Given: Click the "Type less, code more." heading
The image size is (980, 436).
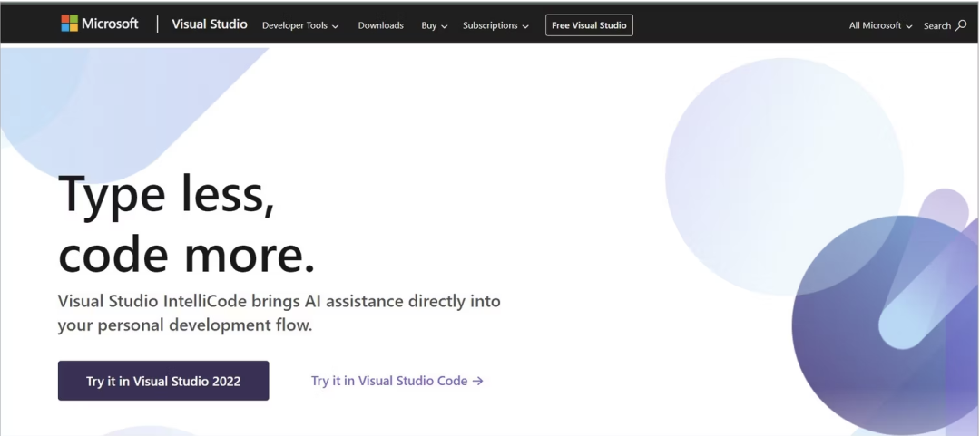Looking at the screenshot, I should (x=187, y=224).
